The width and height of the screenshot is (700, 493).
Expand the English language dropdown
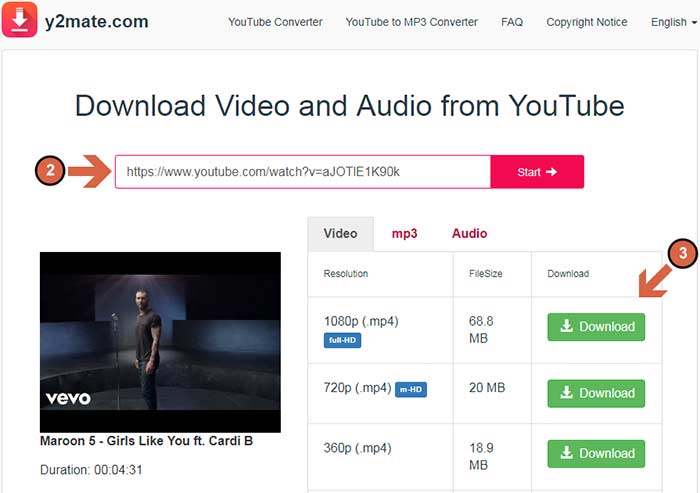point(672,22)
